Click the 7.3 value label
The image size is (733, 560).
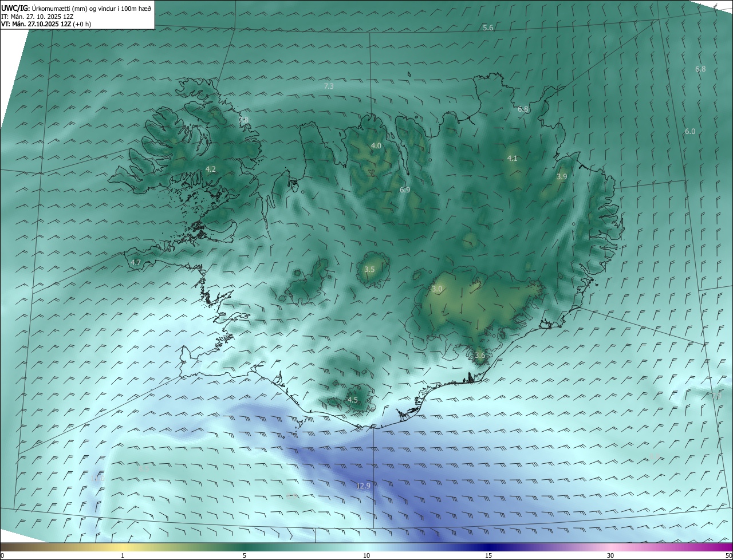(x=329, y=86)
